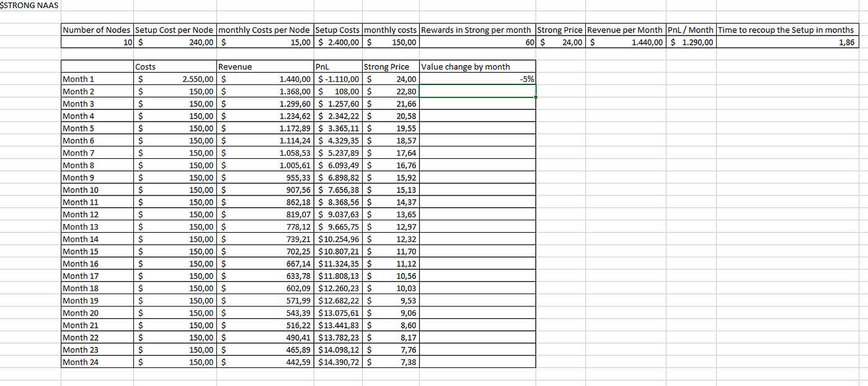Select the 240,00 setup cost cell
Image resolution: width=868 pixels, height=386 pixels.
[x=175, y=42]
